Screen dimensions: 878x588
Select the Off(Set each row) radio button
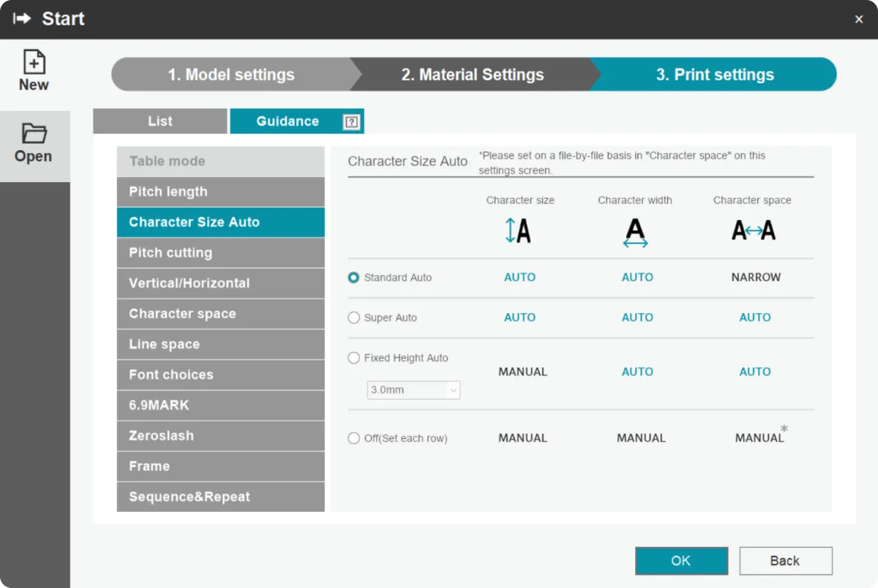(x=354, y=439)
